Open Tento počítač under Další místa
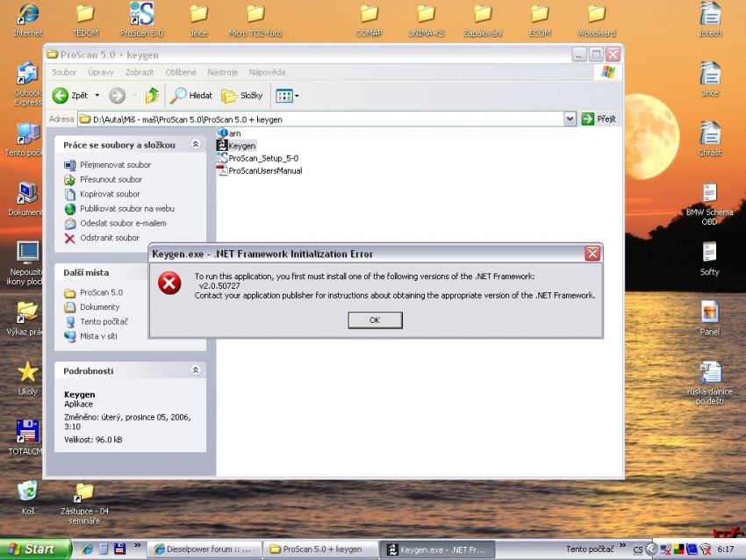Image resolution: width=746 pixels, height=560 pixels. click(x=97, y=321)
